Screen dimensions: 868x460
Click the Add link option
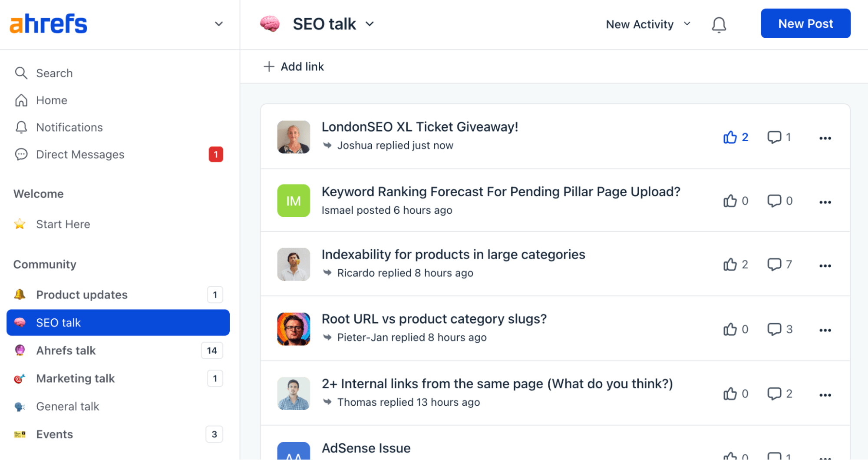coord(294,66)
